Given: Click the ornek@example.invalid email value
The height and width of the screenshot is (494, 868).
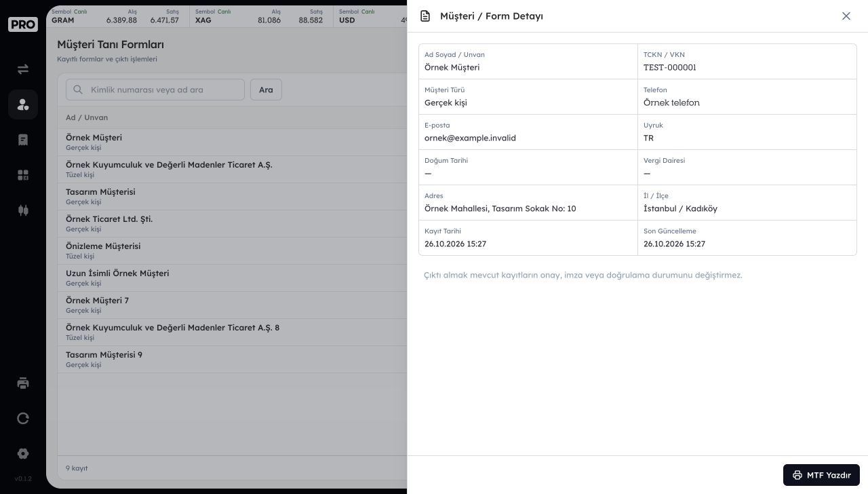Looking at the screenshot, I should [x=470, y=138].
